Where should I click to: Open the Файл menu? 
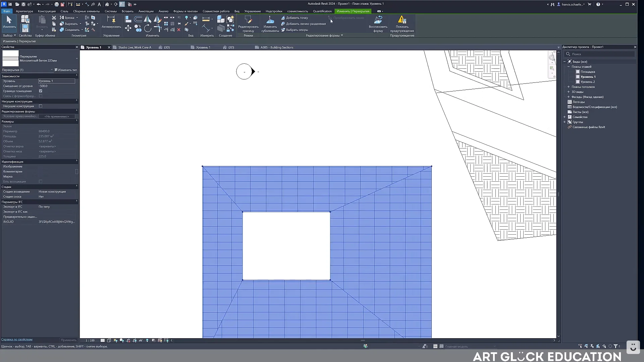click(6, 11)
